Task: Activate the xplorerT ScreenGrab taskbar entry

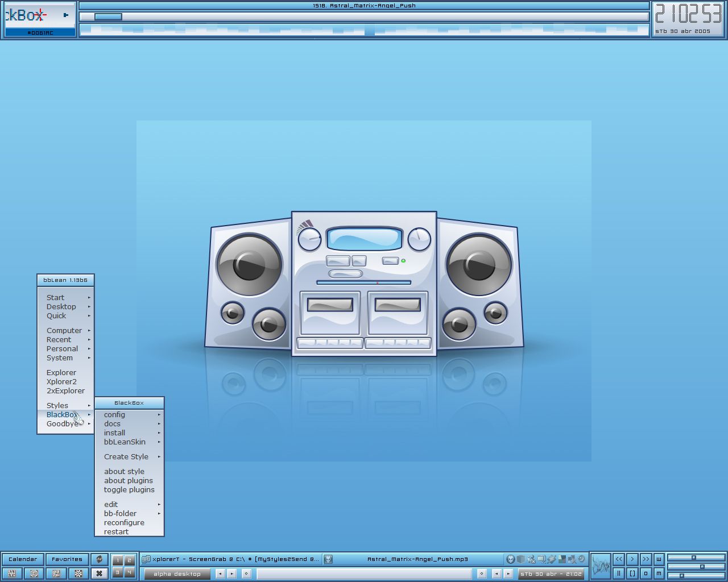Action: click(x=231, y=559)
